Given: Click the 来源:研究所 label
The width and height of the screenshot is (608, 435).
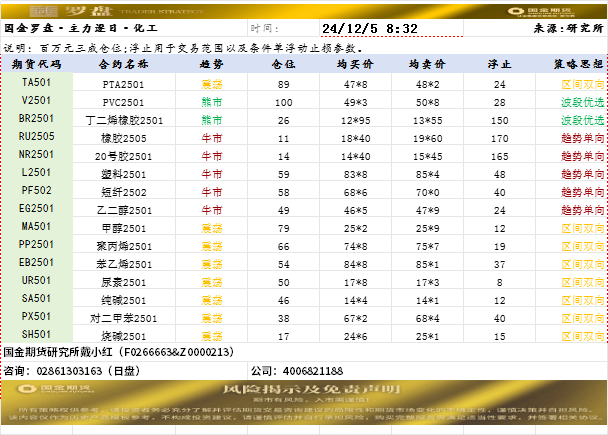Looking at the screenshot, I should pos(568,28).
